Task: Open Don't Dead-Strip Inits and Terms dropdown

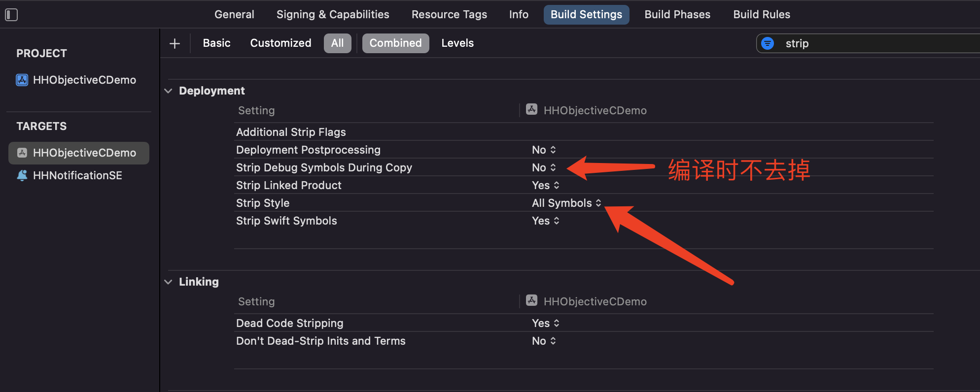Action: coord(544,341)
